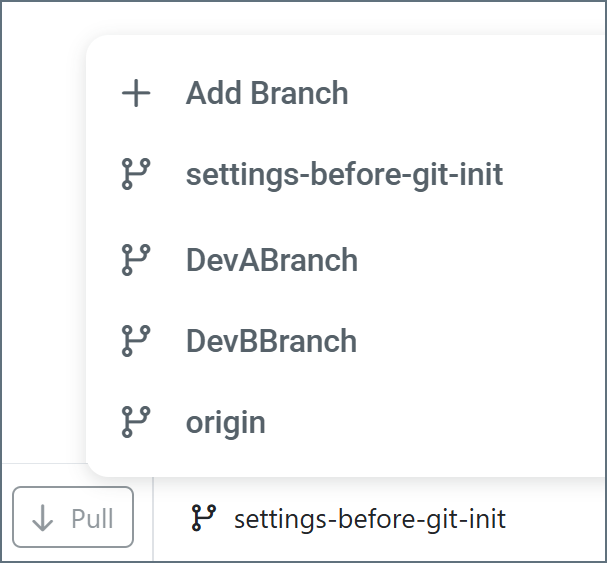
Task: Click the down arrow icon on the Pull button
Action: click(x=43, y=519)
